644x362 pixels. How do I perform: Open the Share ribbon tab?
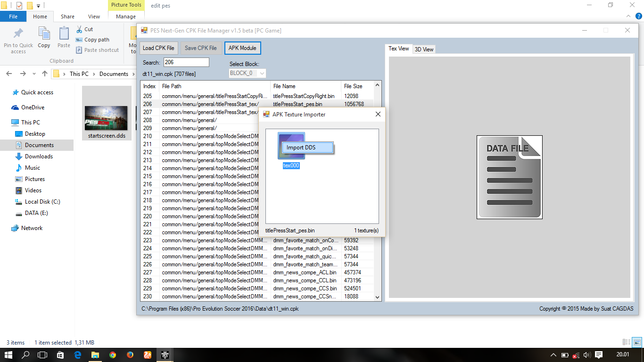pos(67,16)
